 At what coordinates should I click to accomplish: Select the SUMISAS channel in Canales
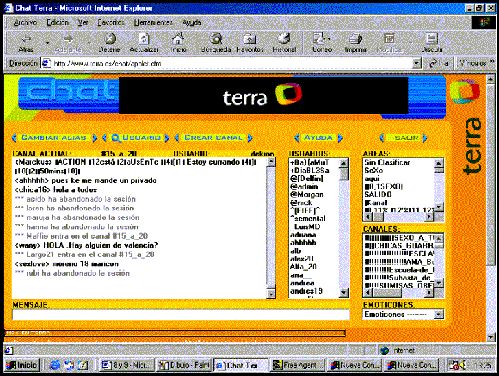point(399,286)
